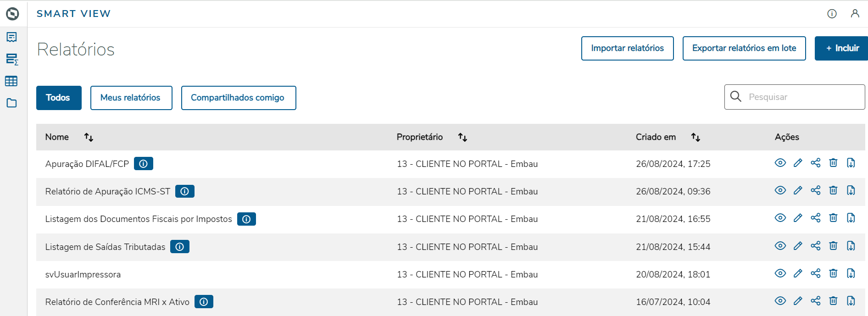The width and height of the screenshot is (868, 316).
Task: Open the folder icon in left sidebar
Action: click(11, 103)
